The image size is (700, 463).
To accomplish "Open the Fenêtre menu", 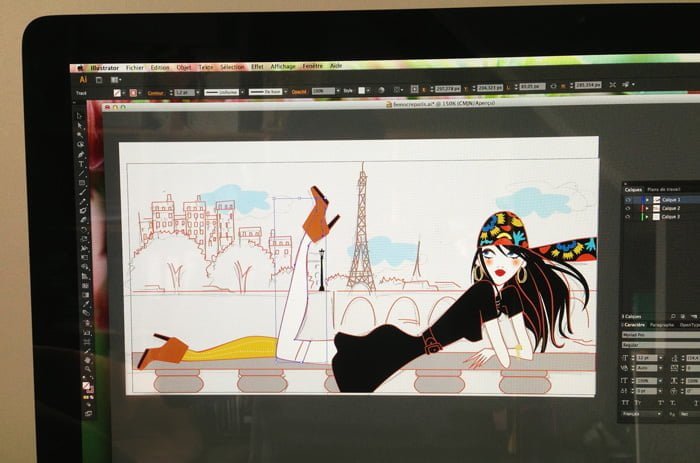I will [x=312, y=66].
